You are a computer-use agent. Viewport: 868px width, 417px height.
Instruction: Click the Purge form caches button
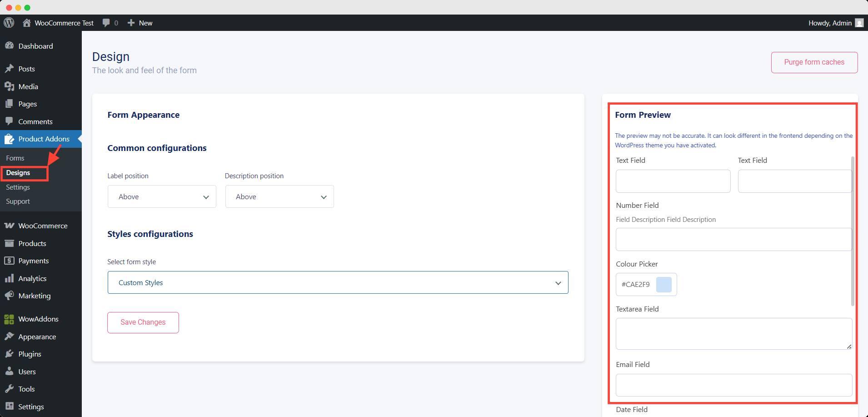pos(814,62)
